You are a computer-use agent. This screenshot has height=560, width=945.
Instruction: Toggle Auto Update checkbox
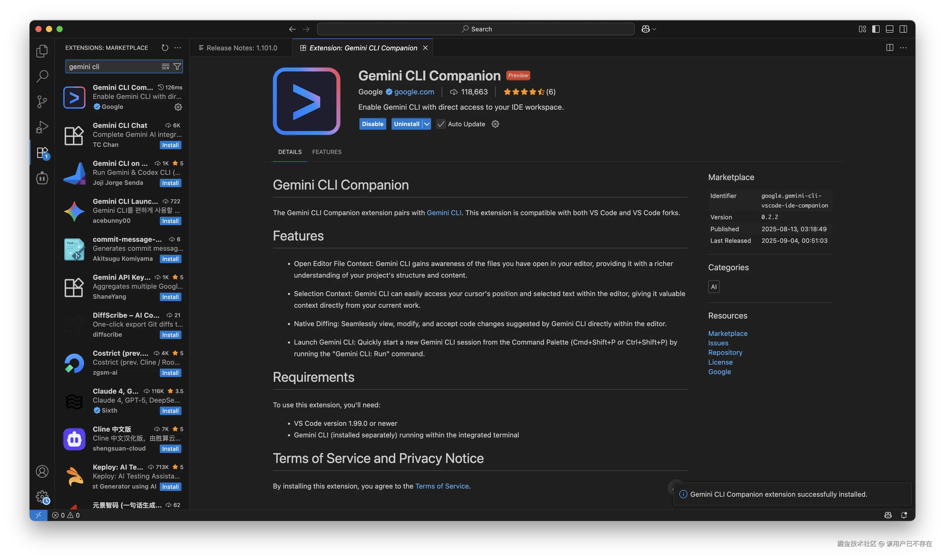(x=441, y=124)
